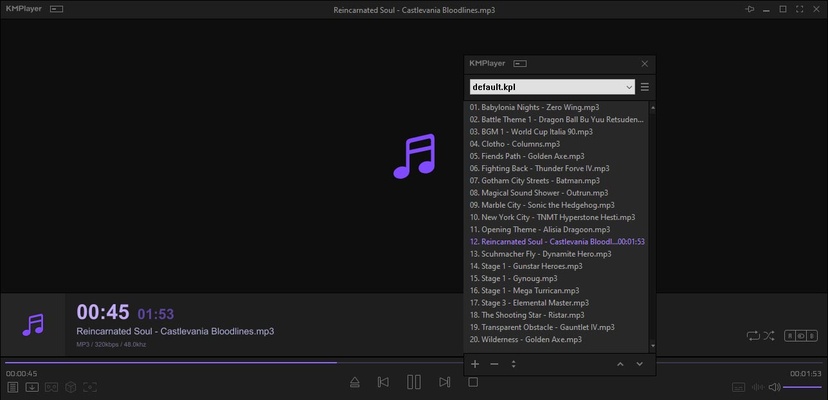Toggle shuffle playback
This screenshot has width=828, height=400.
[768, 336]
